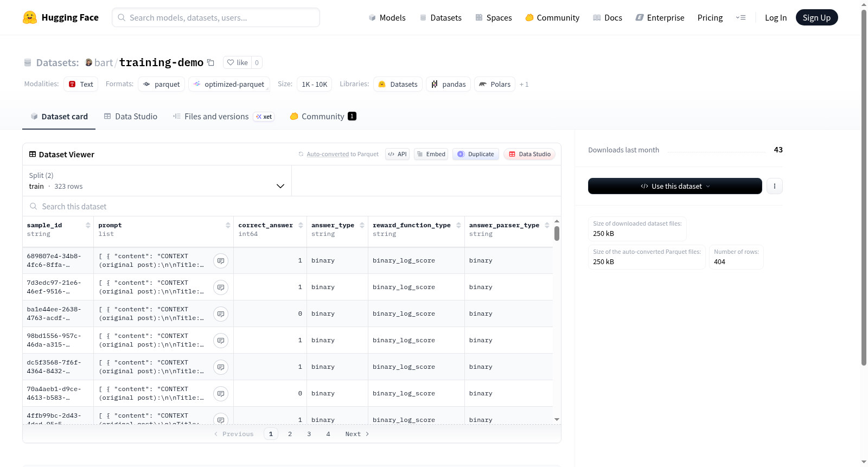Click Next page in pagination
Image resolution: width=868 pixels, height=467 pixels.
pyautogui.click(x=357, y=434)
